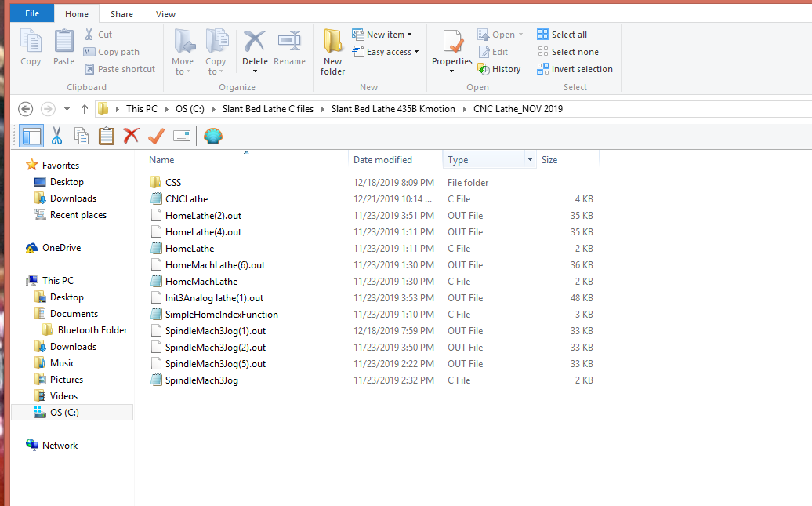Switch to the View ribbon tab
The width and height of the screenshot is (812, 506).
pyautogui.click(x=165, y=14)
